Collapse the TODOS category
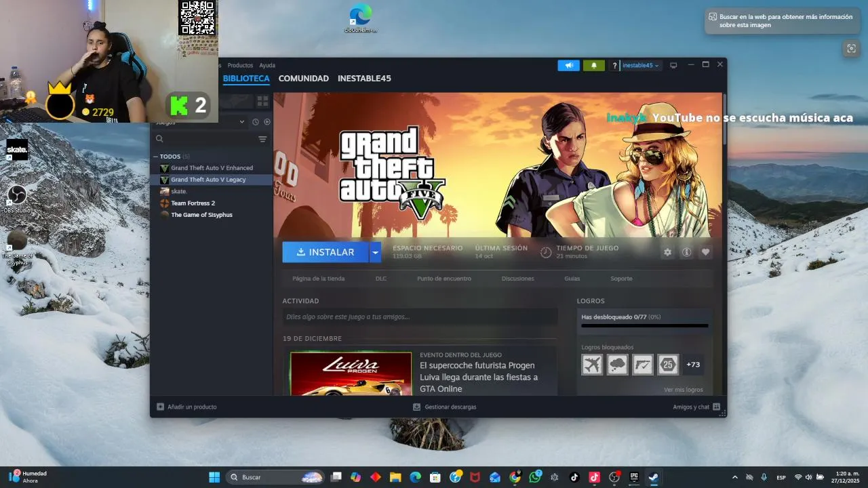The image size is (868, 488). point(155,157)
